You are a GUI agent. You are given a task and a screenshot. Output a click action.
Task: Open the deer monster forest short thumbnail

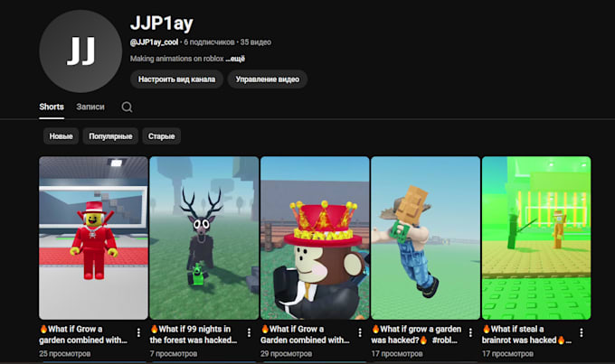(204, 238)
